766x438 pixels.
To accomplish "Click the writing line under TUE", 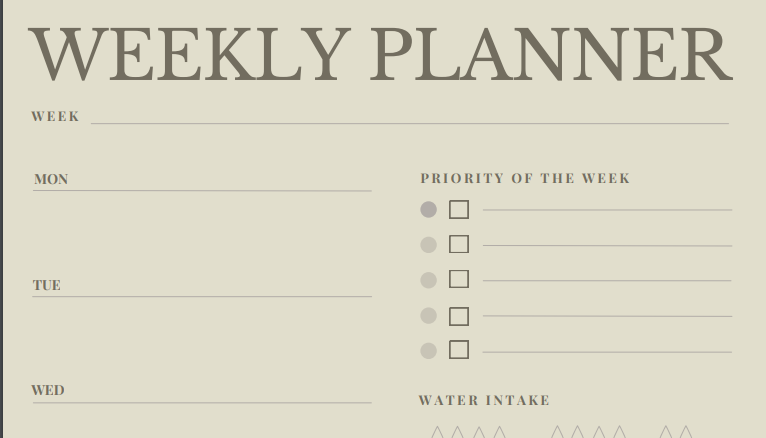I will [202, 296].
